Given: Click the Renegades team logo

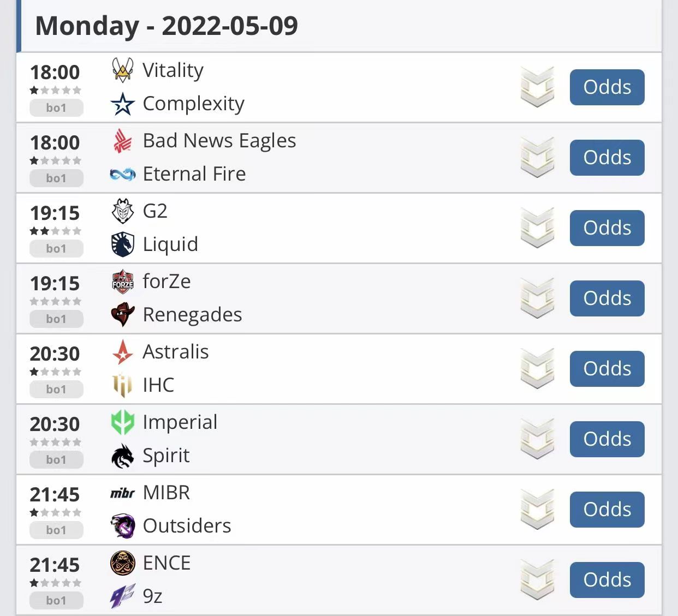Looking at the screenshot, I should click(122, 315).
